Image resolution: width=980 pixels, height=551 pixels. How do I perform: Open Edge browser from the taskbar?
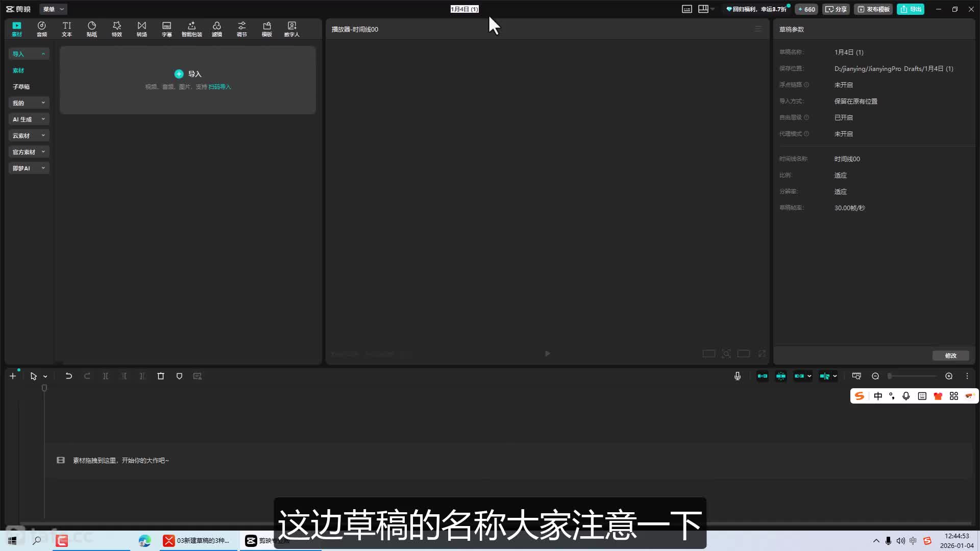click(x=144, y=541)
